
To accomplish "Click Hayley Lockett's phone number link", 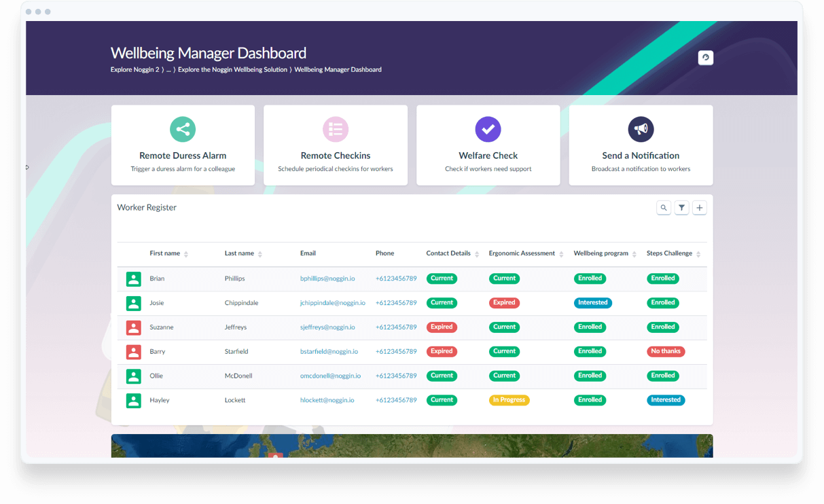I will pyautogui.click(x=396, y=400).
